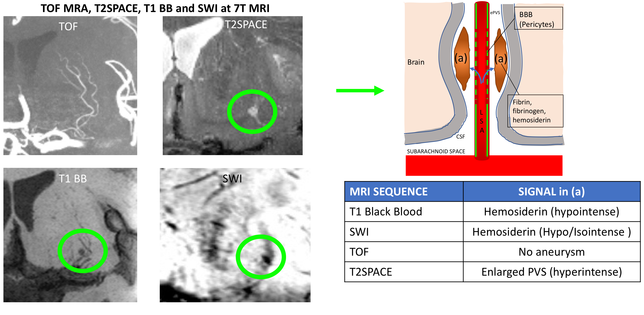Image resolution: width=644 pixels, height=315 pixels.
Task: Click the right orange (a) deposit shape
Action: click(x=500, y=60)
